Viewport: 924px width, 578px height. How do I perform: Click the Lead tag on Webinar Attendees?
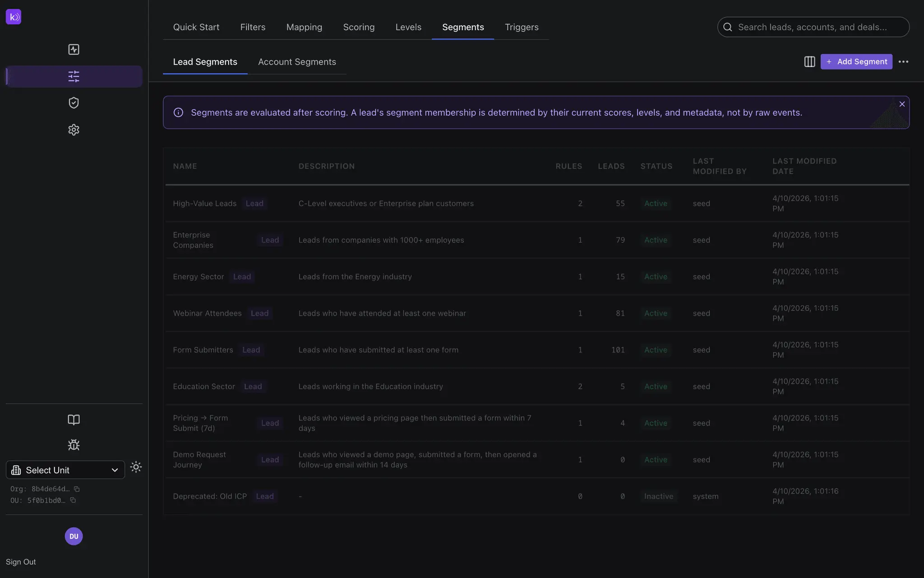coord(259,313)
